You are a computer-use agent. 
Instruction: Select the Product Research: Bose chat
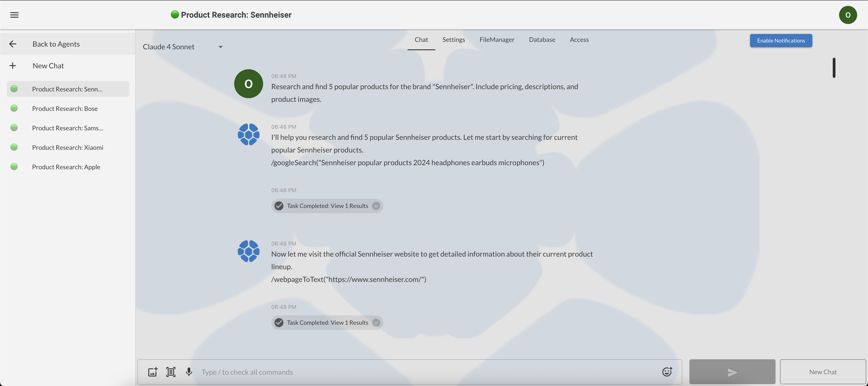(68, 108)
